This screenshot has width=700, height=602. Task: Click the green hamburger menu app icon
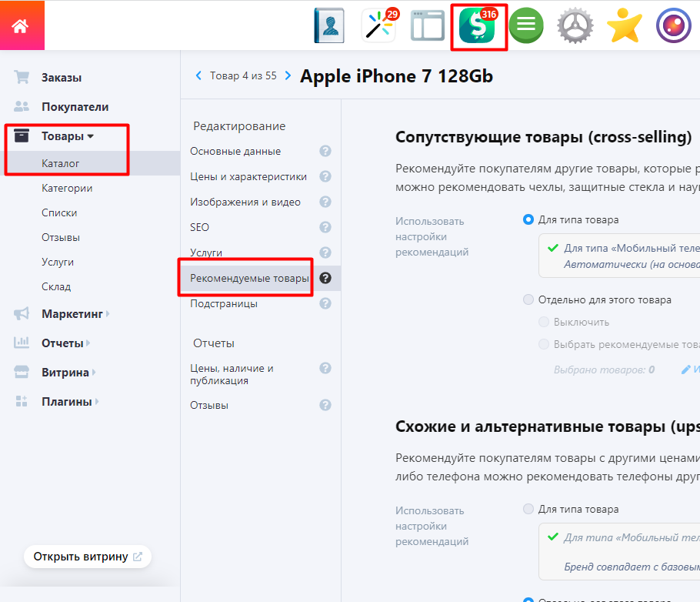click(x=526, y=26)
